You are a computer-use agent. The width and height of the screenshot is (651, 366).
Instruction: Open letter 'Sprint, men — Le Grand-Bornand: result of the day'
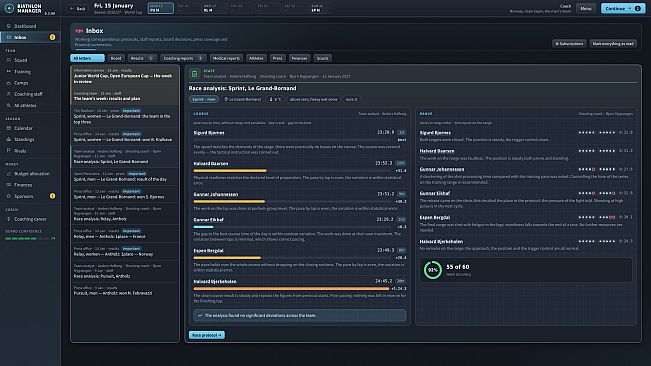coord(125,176)
